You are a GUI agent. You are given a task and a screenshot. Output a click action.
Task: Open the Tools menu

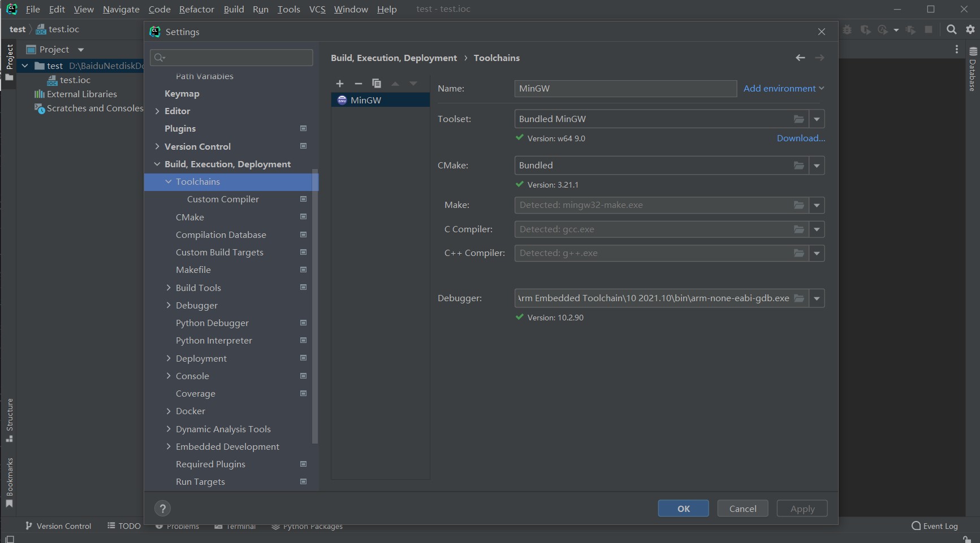pyautogui.click(x=288, y=9)
